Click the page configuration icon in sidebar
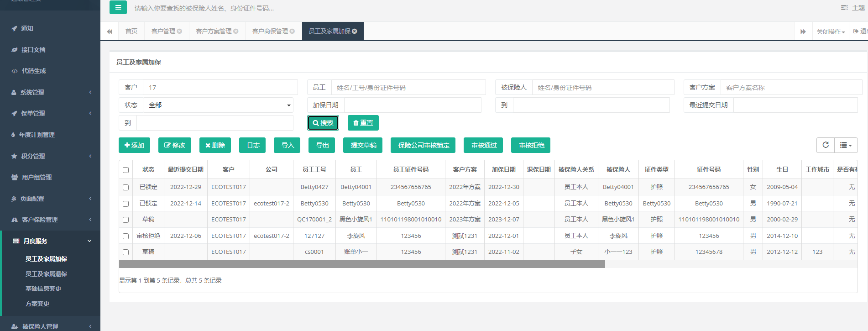 click(14, 199)
